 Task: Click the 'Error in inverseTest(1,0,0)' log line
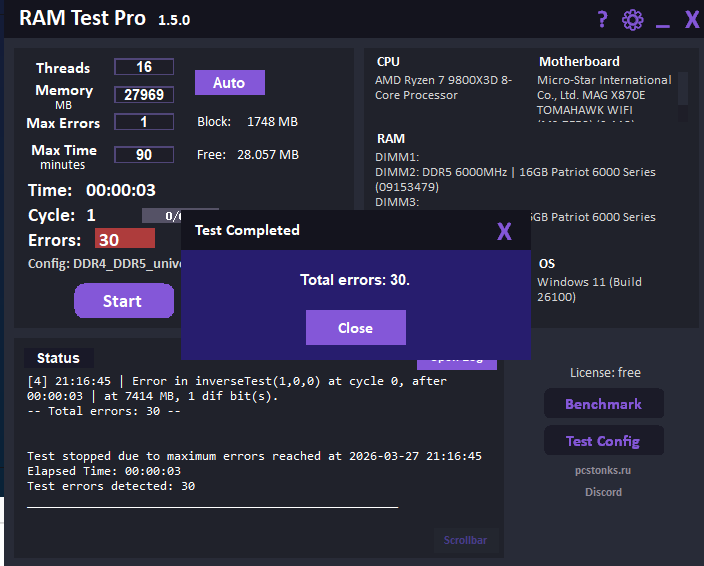pyautogui.click(x=237, y=388)
